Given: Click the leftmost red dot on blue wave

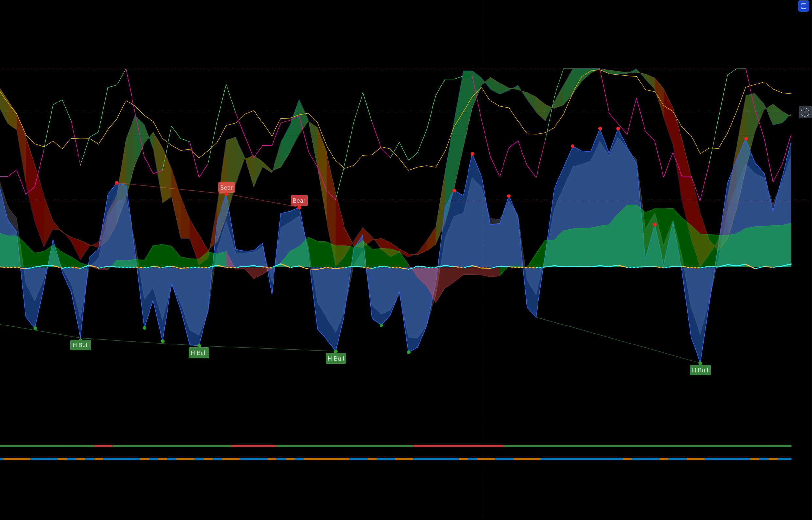Looking at the screenshot, I should [x=117, y=183].
